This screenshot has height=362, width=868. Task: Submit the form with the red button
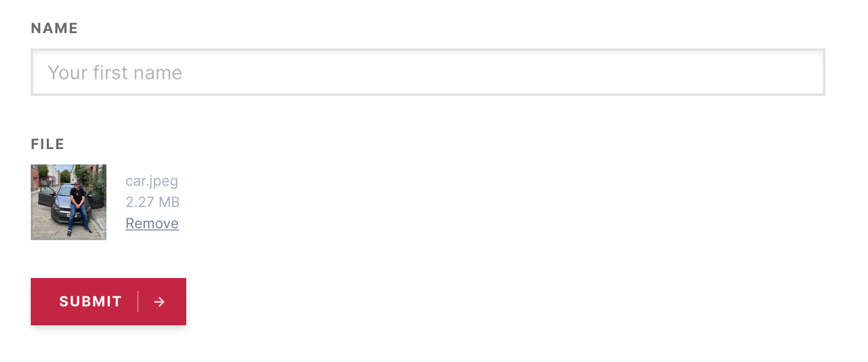point(108,302)
